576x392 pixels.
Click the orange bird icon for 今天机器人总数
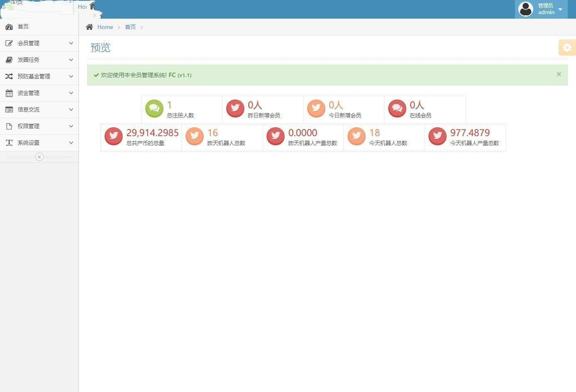click(356, 136)
